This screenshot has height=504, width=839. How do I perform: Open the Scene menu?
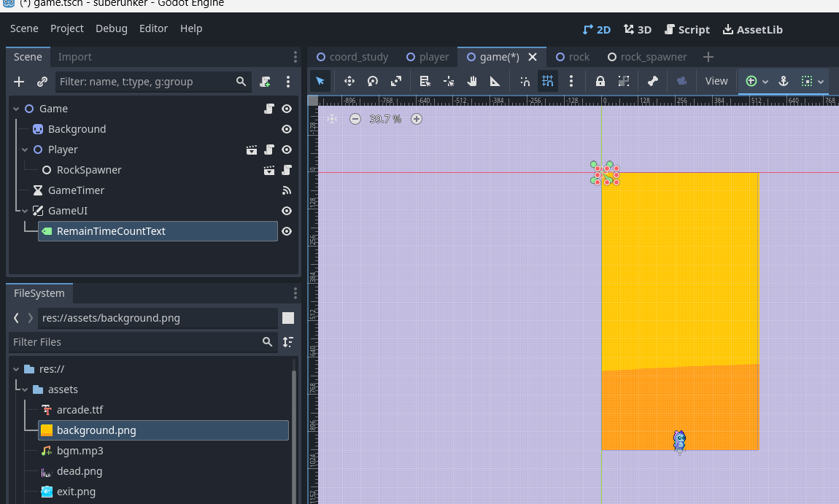(24, 28)
